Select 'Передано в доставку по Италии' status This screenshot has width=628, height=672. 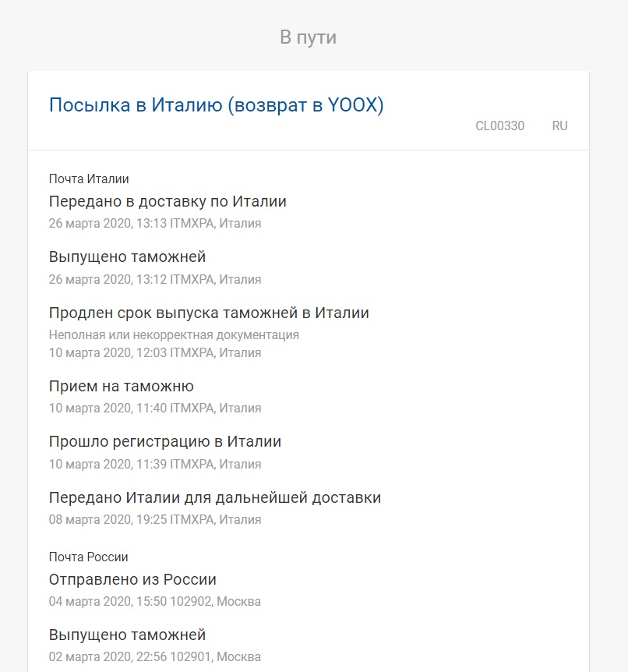168,201
